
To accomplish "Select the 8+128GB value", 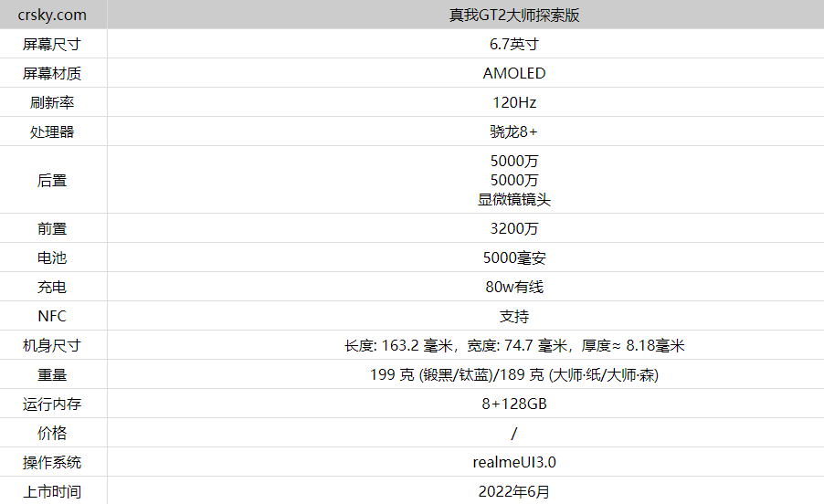I will click(514, 404).
